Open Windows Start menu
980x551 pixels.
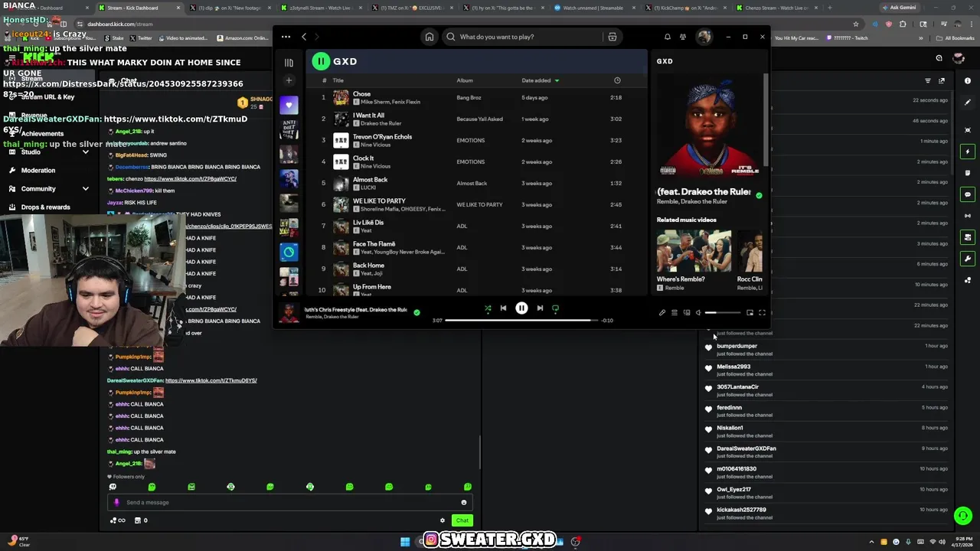[405, 542]
